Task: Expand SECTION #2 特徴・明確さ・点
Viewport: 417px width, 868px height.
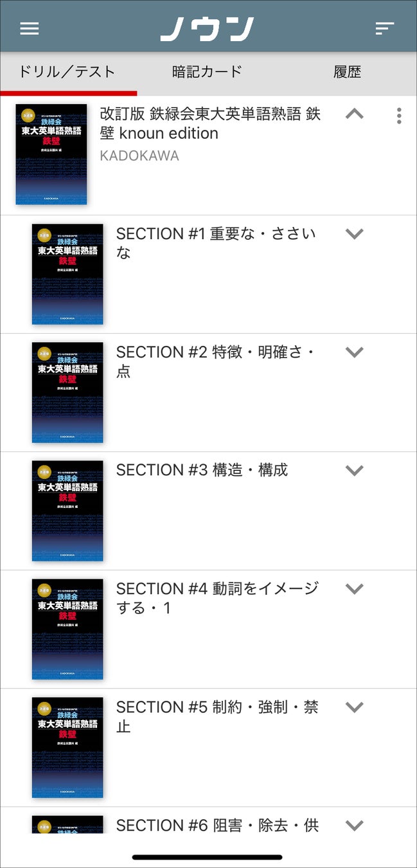Action: [x=355, y=352]
